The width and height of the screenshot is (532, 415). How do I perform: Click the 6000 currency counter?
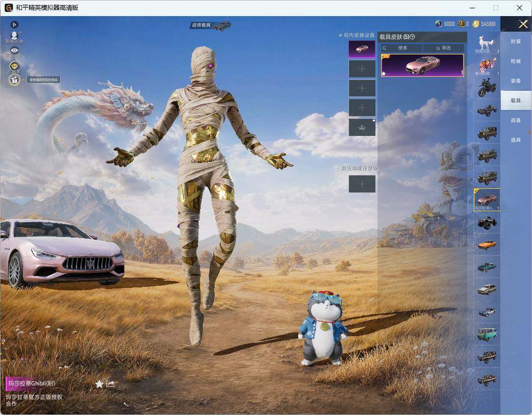point(445,24)
